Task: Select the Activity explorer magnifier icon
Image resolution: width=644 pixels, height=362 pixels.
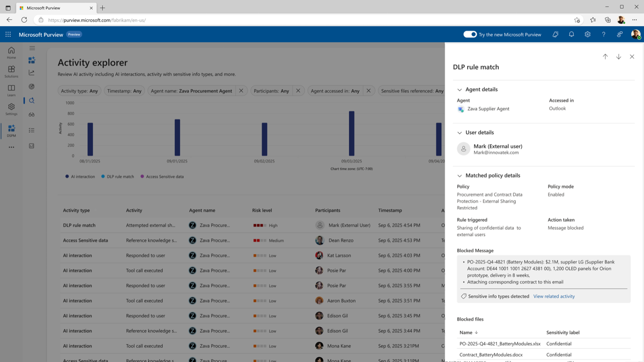Action: (32, 101)
